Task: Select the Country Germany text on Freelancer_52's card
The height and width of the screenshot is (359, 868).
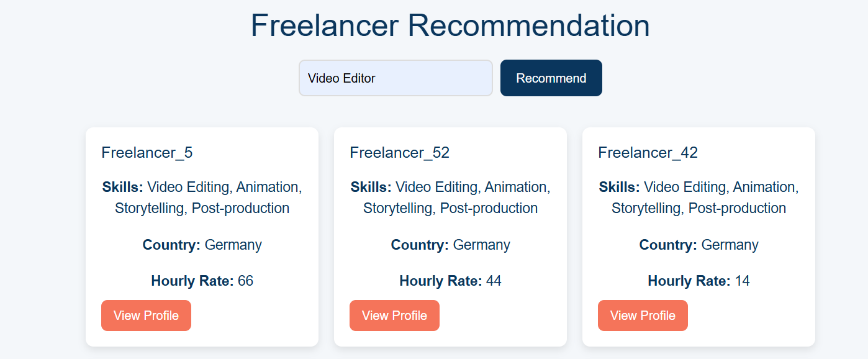Action: (450, 245)
